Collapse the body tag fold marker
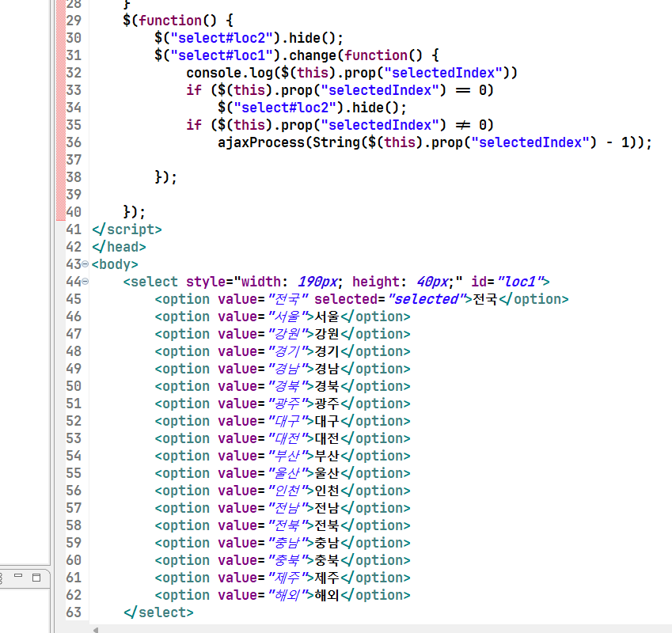The image size is (672, 633). (85, 264)
